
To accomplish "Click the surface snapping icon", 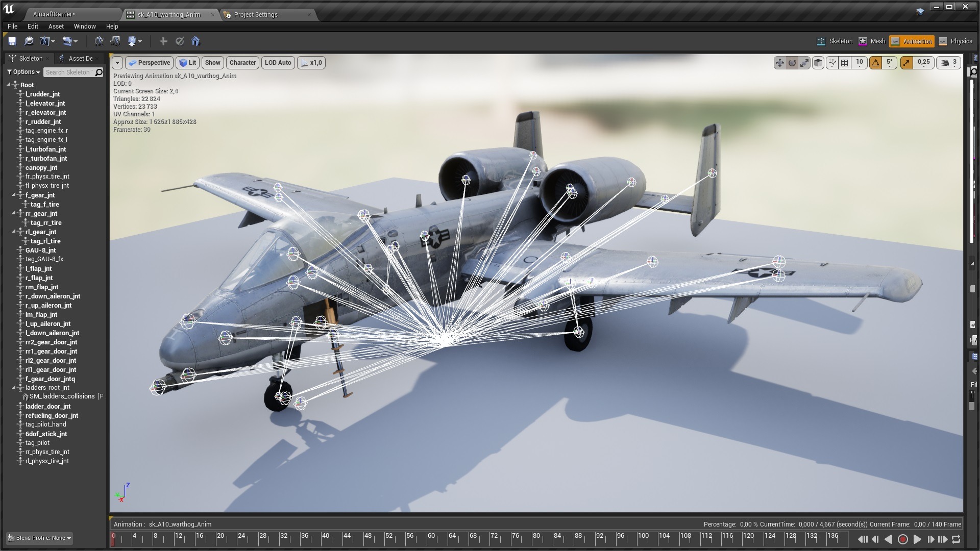I will click(832, 63).
